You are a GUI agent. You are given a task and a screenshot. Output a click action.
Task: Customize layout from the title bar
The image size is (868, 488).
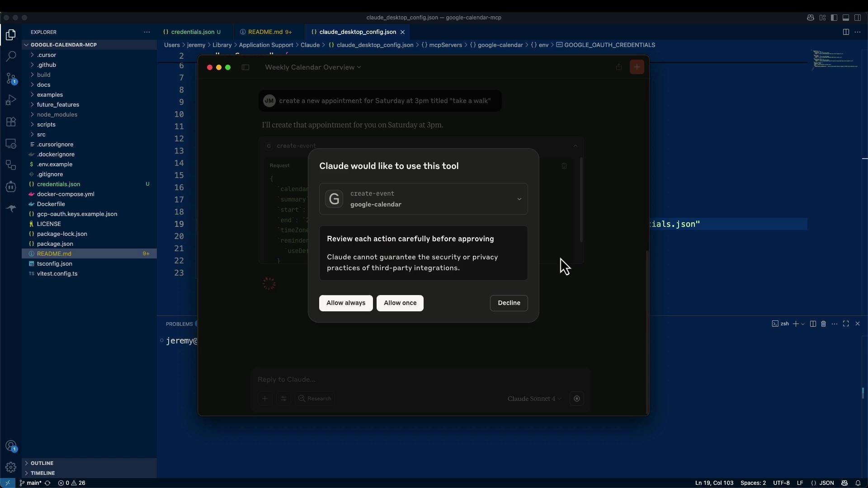tap(822, 18)
